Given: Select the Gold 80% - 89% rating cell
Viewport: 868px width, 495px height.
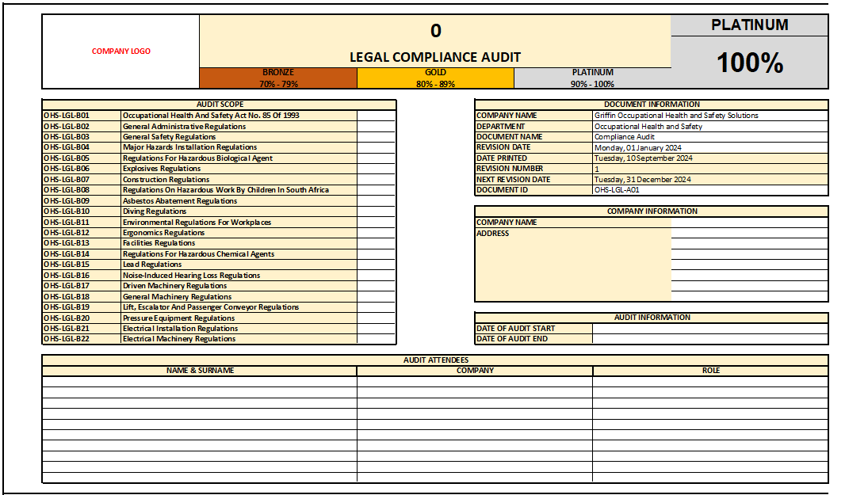Looking at the screenshot, I should coord(435,78).
